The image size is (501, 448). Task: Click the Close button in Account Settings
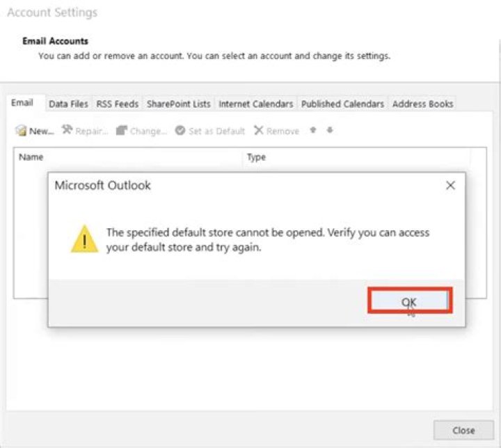point(463,430)
